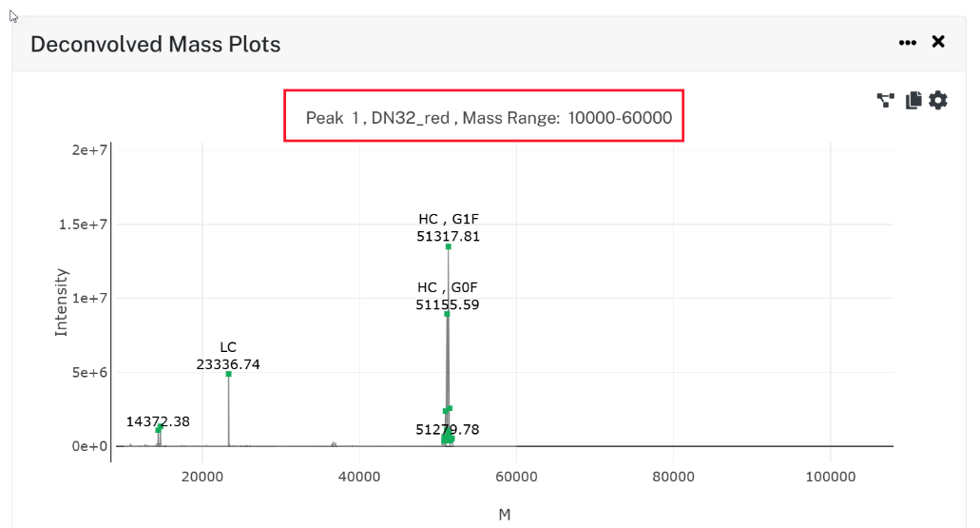Image resolution: width=980 pixels, height=528 pixels.
Task: Click the M x-axis title
Action: pos(505,515)
